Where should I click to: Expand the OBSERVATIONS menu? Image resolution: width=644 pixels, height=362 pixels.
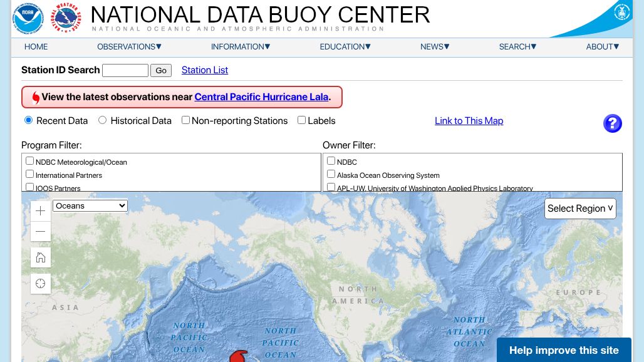coord(130,47)
